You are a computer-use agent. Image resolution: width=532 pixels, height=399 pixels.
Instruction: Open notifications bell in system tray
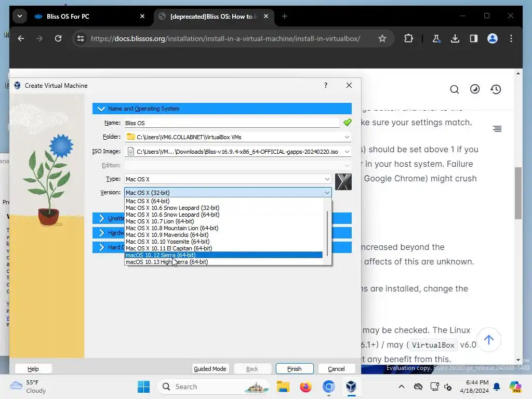pyautogui.click(x=497, y=387)
